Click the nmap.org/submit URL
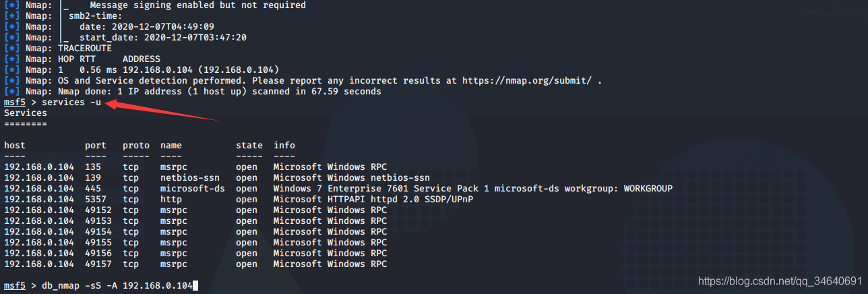 pyautogui.click(x=526, y=81)
